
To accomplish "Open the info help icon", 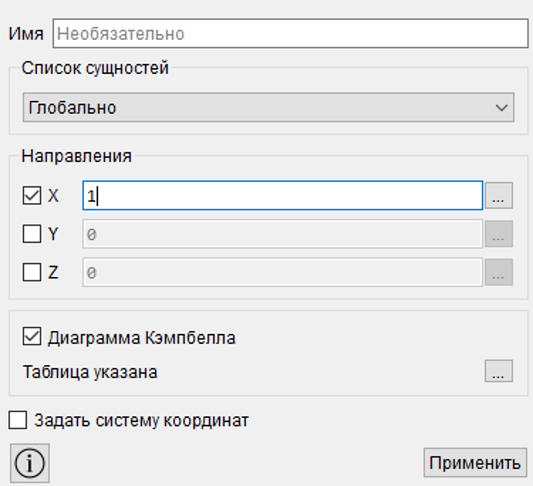I will click(30, 463).
